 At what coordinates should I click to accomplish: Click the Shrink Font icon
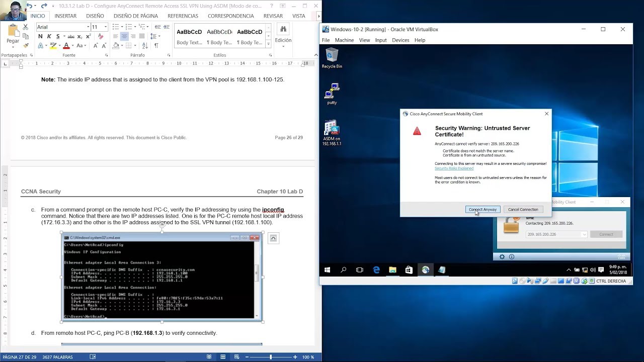coord(104,46)
